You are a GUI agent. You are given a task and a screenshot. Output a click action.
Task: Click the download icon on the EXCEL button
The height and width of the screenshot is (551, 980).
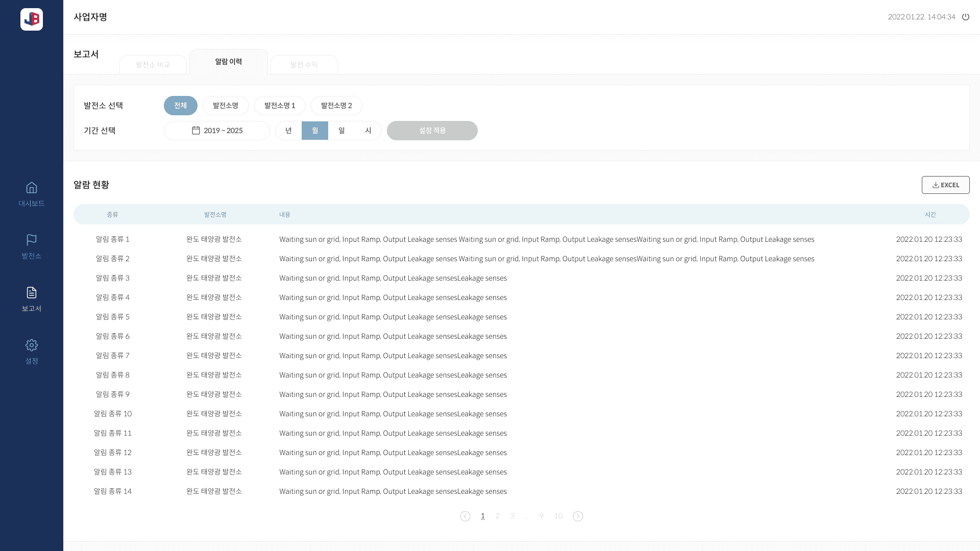[x=936, y=185]
